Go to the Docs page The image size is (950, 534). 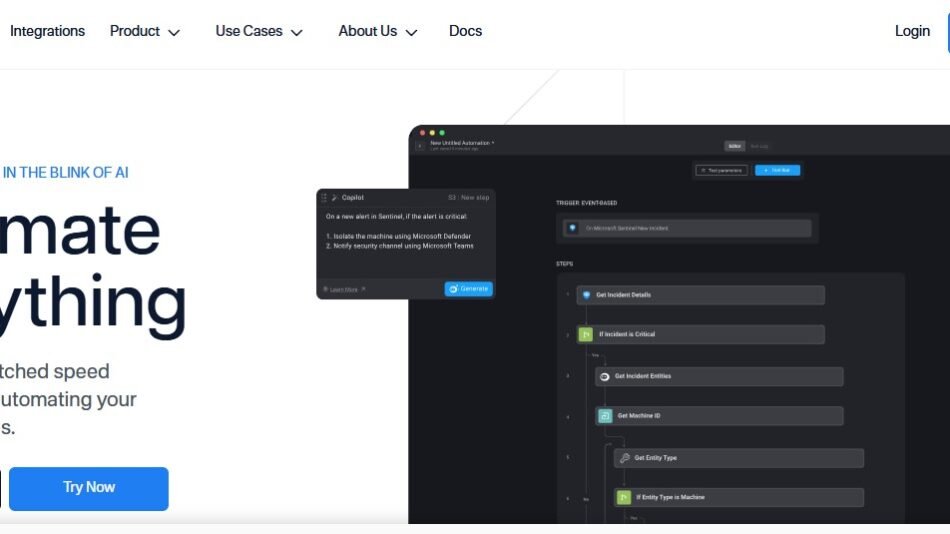tap(465, 31)
